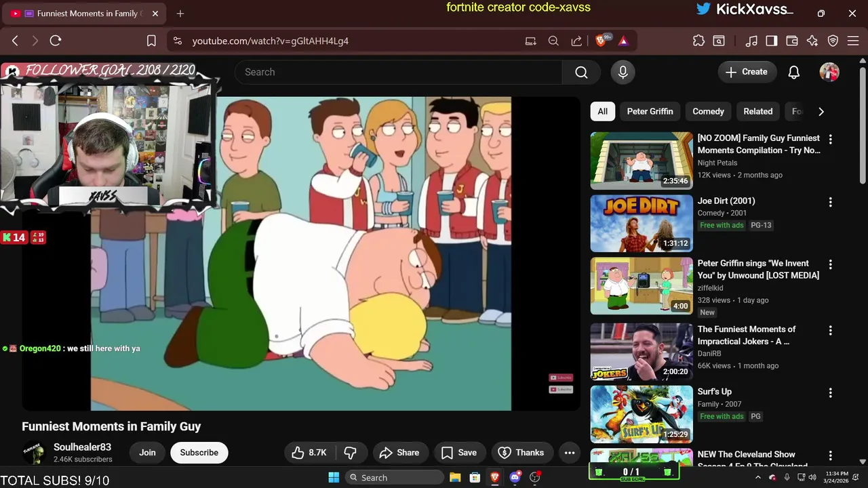
Task: Select the Funniest Moments in Family Guy tab
Action: (x=85, y=14)
